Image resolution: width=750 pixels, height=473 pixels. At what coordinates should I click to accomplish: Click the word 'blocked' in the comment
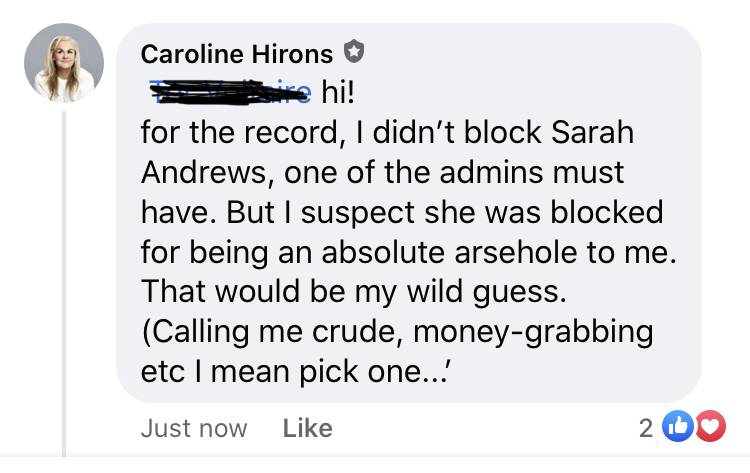pyautogui.click(x=607, y=212)
